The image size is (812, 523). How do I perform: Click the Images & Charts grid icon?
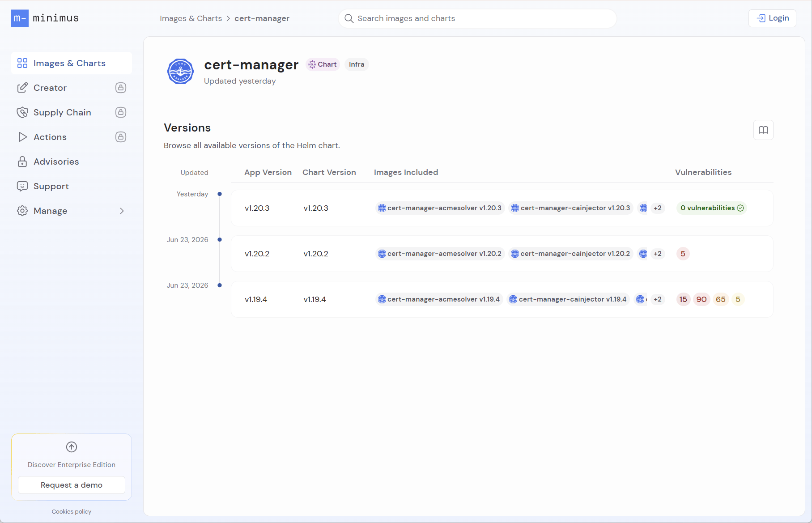[22, 63]
